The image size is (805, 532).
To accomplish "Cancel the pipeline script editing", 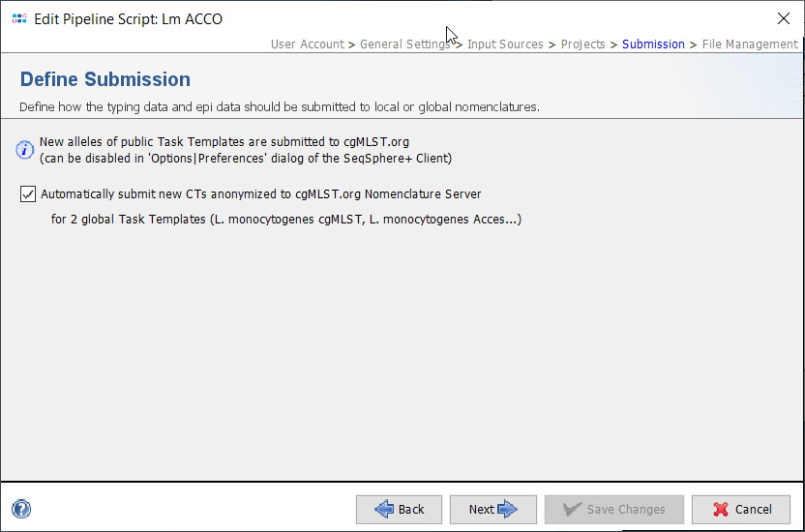I will pyautogui.click(x=742, y=509).
